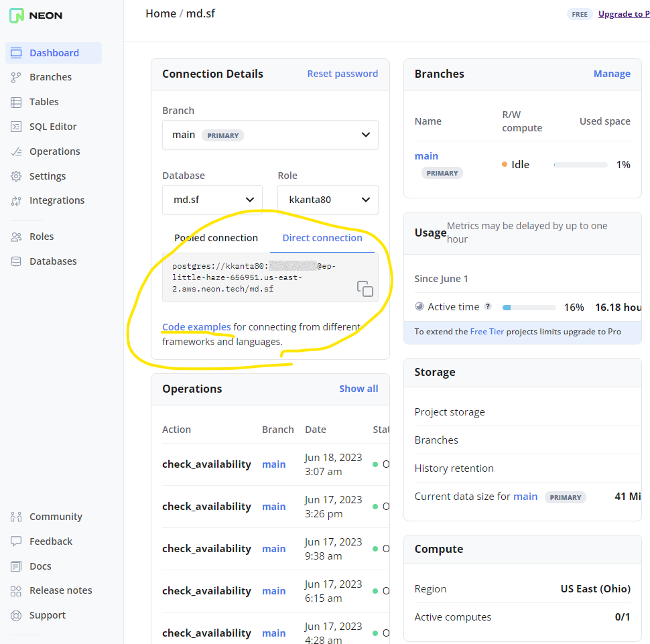Open Release notes in the sidebar
The height and width of the screenshot is (644, 650).
tap(60, 590)
